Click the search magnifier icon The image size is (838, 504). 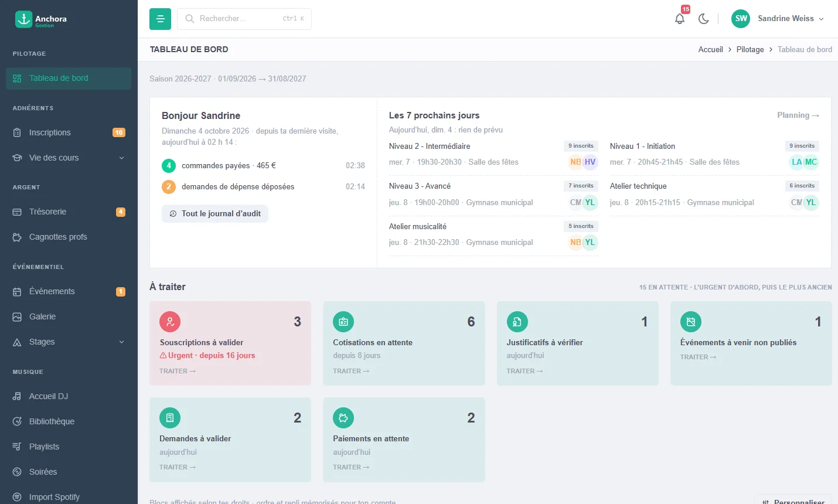point(190,19)
